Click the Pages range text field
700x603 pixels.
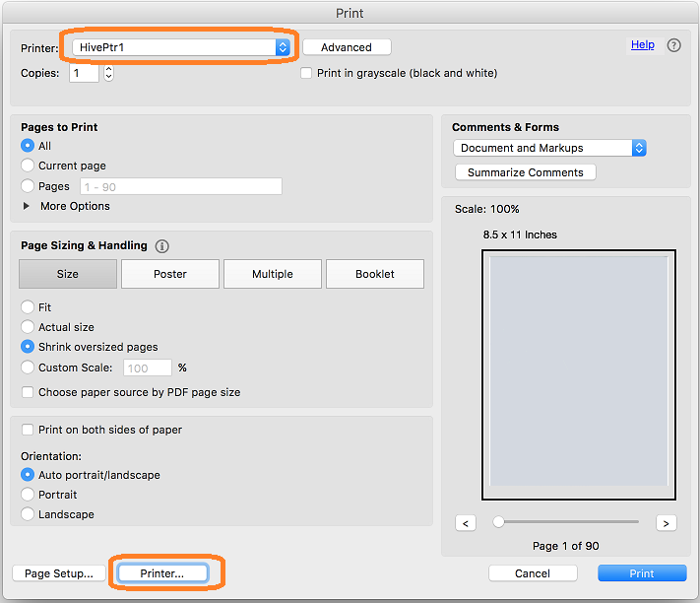[x=181, y=186]
